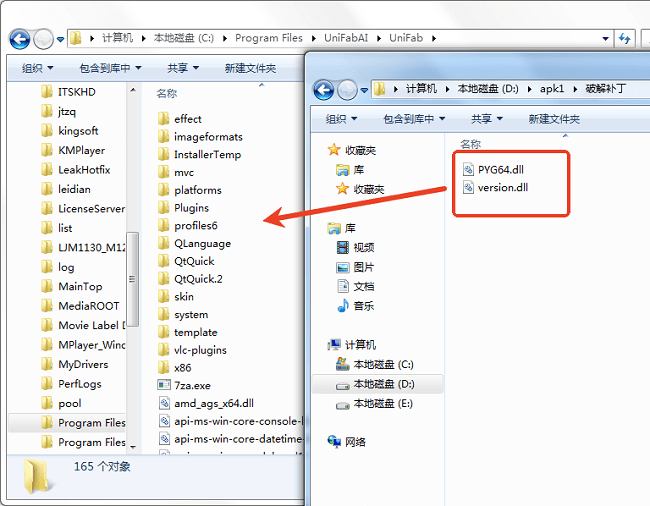
Task: Select the PYG64.dll file
Action: pyautogui.click(x=501, y=169)
